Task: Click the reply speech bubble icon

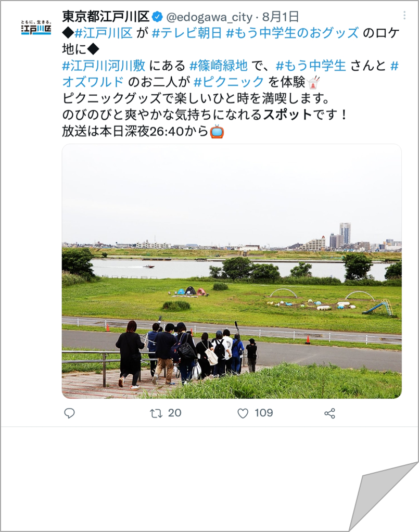Action: [x=70, y=413]
